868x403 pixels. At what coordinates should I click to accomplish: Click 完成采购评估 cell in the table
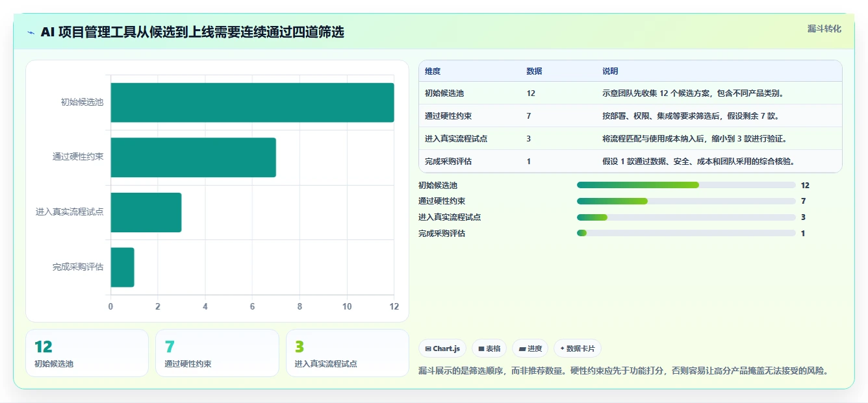click(x=448, y=162)
